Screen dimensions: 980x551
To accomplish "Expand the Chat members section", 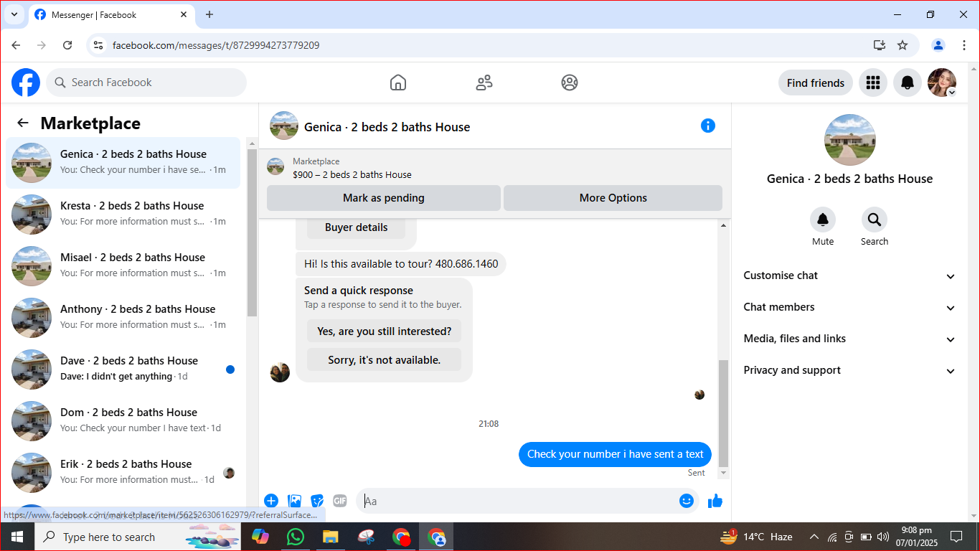I will pos(849,307).
